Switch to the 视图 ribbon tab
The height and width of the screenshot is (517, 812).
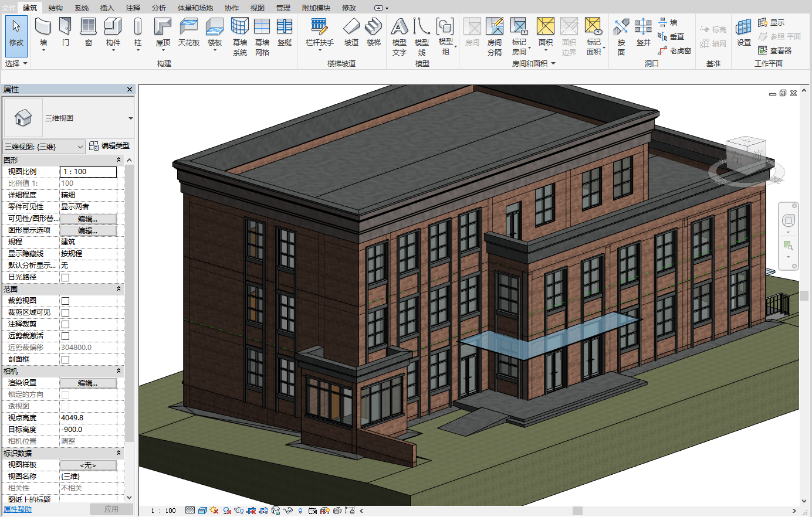click(257, 8)
